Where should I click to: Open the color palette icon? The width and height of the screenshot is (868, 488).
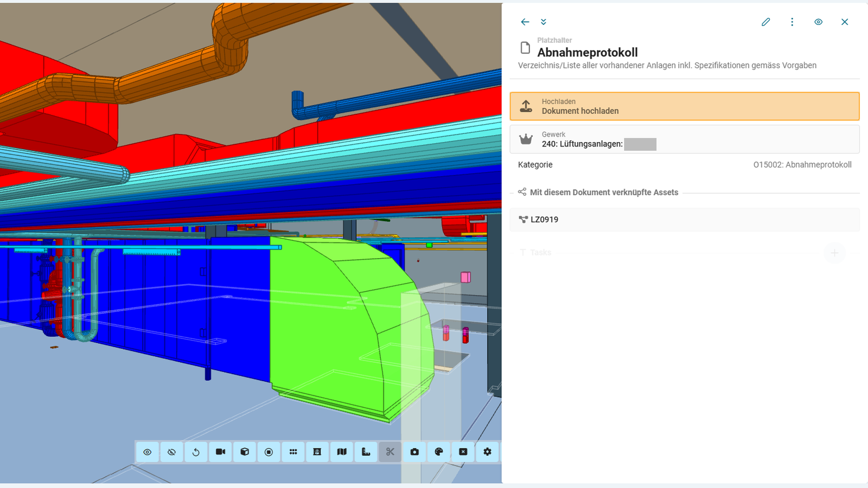pos(439,452)
